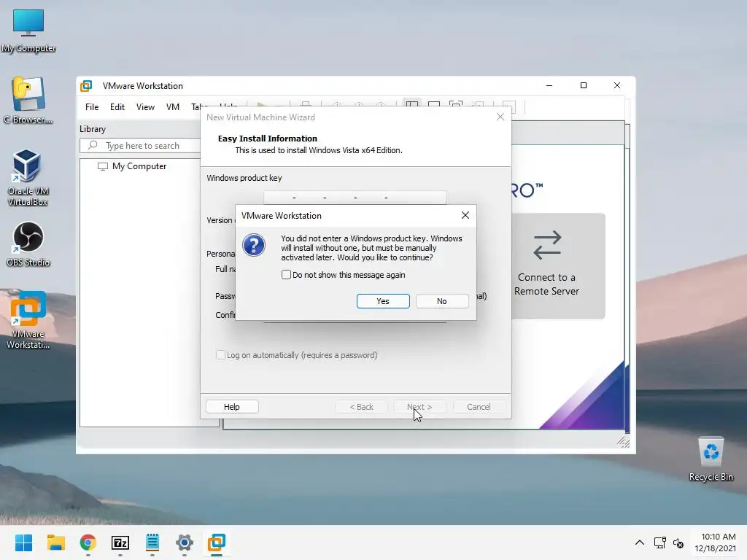The height and width of the screenshot is (560, 747).
Task: Open the Edit menu
Action: 117,107
